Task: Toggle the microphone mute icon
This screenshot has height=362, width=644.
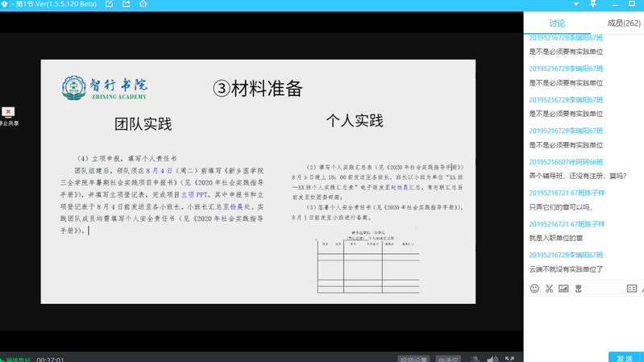Action: pos(476,359)
